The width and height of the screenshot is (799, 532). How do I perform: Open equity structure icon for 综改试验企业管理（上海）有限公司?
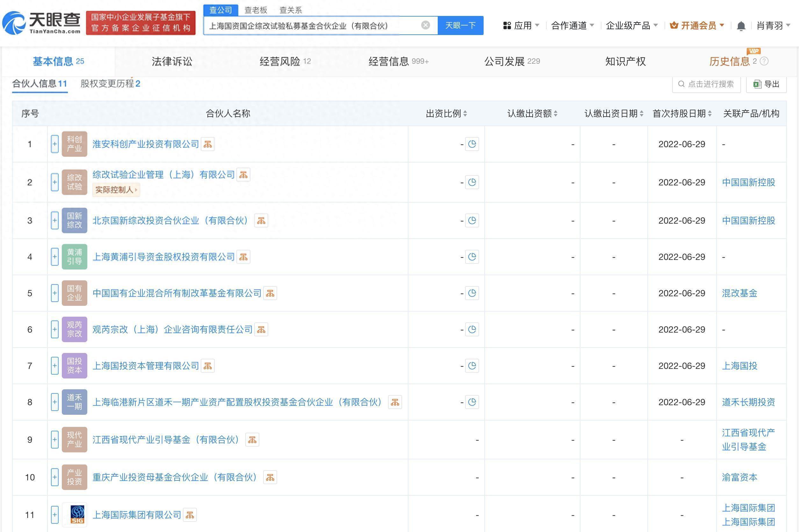click(x=243, y=175)
